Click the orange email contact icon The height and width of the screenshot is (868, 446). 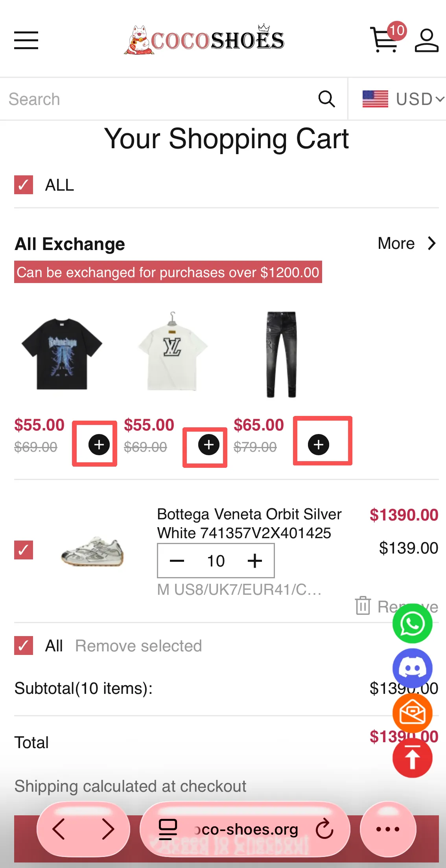pyautogui.click(x=412, y=713)
